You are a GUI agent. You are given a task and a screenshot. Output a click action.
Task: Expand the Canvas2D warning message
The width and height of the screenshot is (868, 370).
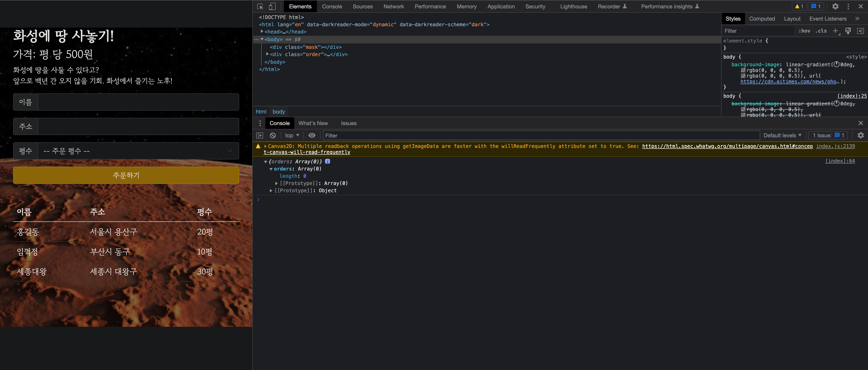point(266,146)
